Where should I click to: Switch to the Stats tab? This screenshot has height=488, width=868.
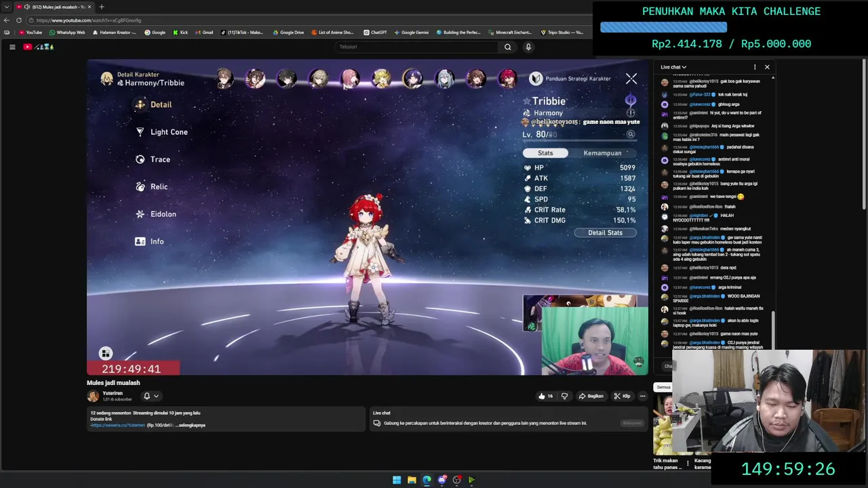pyautogui.click(x=545, y=153)
